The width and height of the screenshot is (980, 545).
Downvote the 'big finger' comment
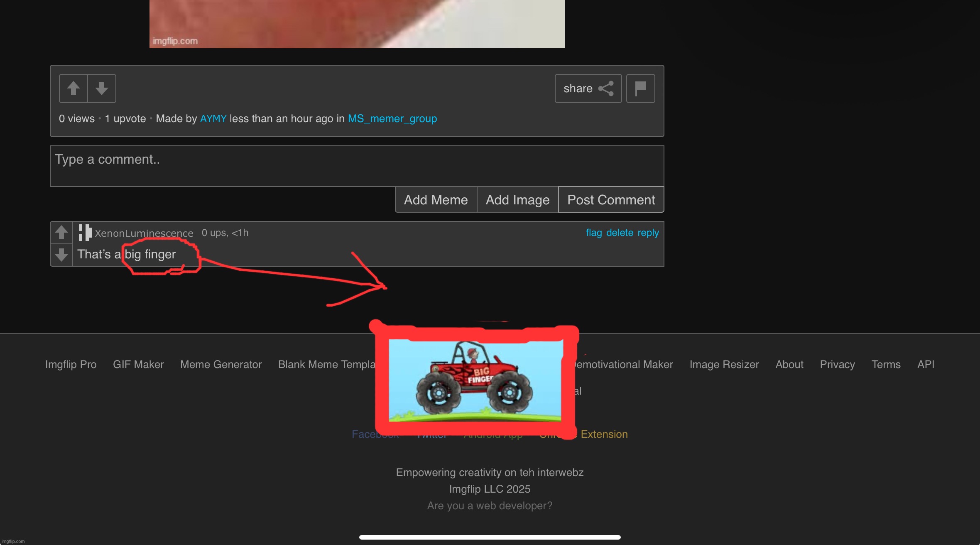point(61,255)
